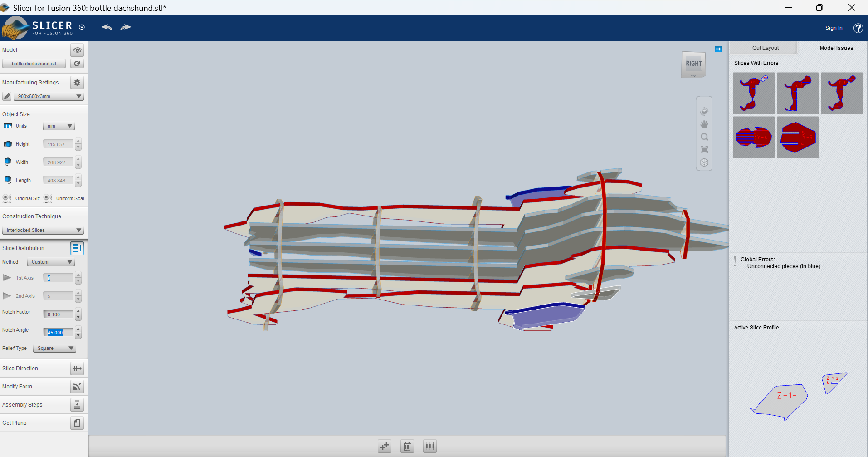This screenshot has width=868, height=457.
Task: Click the bottle dachshund.stl import button
Action: 34,64
